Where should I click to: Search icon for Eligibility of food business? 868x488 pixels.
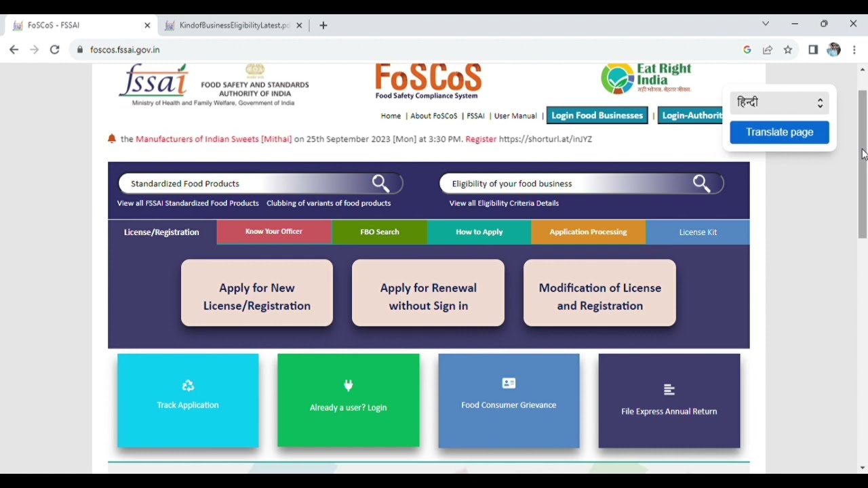702,183
